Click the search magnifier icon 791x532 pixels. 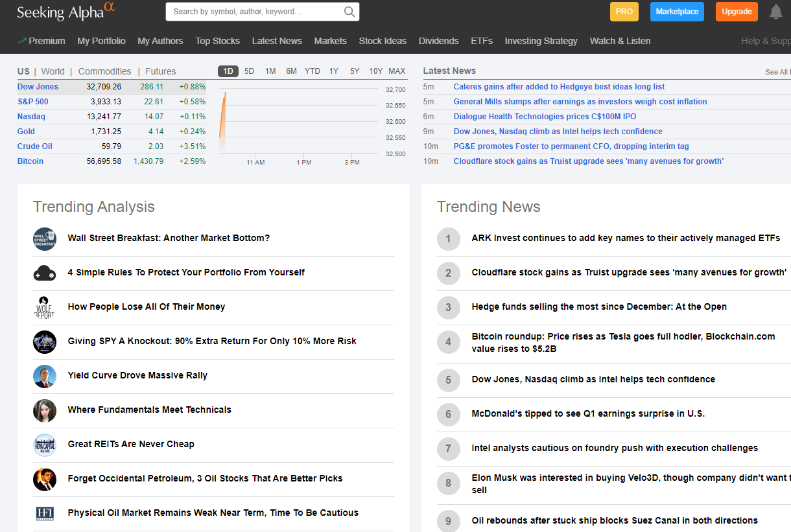[349, 12]
